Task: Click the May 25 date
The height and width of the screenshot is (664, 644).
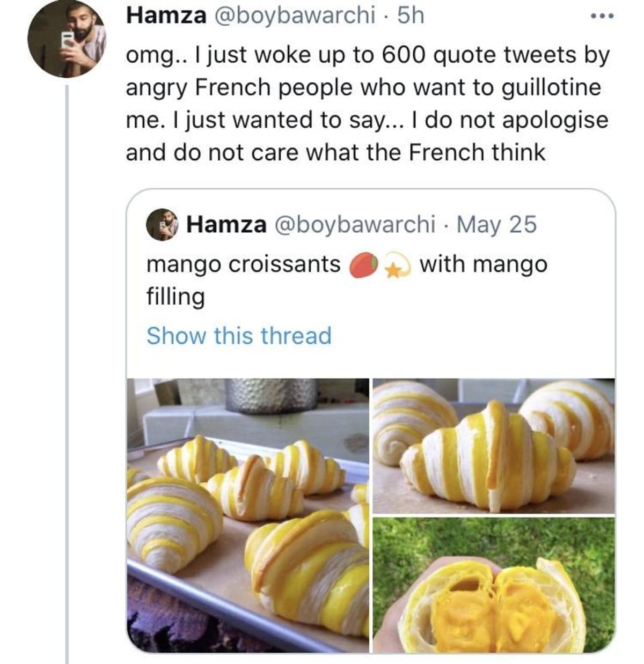Action: click(x=496, y=224)
